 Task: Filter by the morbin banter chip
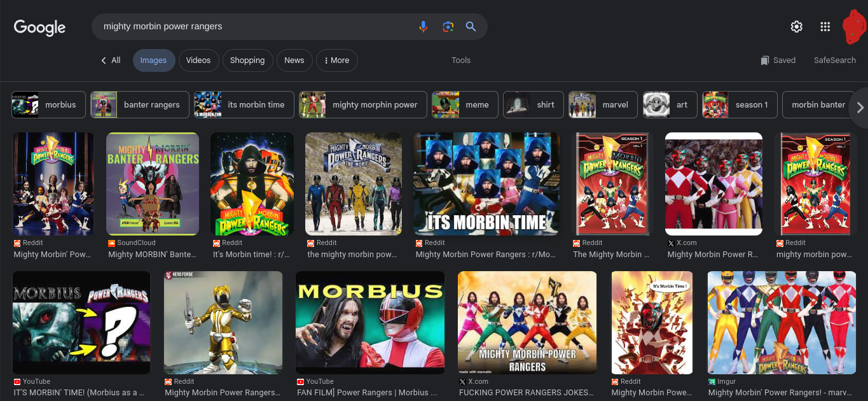pyautogui.click(x=818, y=105)
